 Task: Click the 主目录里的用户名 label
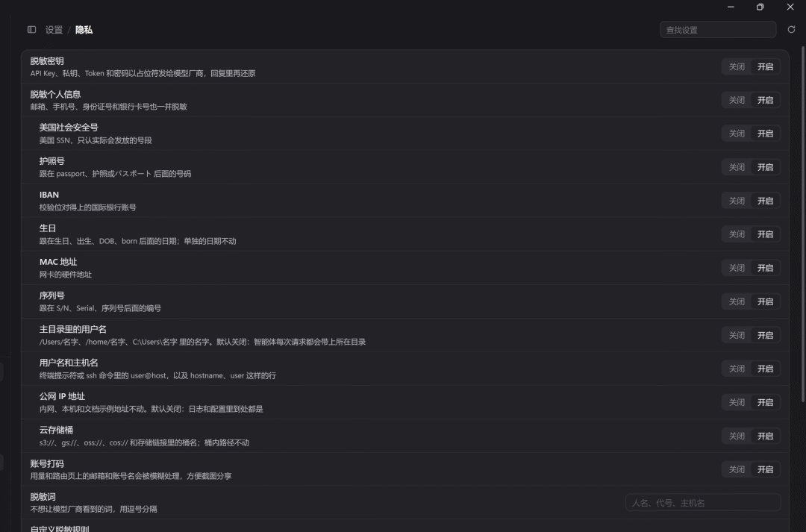click(x=73, y=330)
